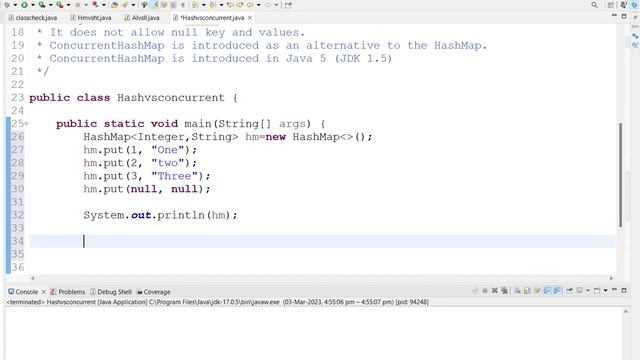
Task: Open the Run button dropdown arrow
Action: tap(33, 5)
